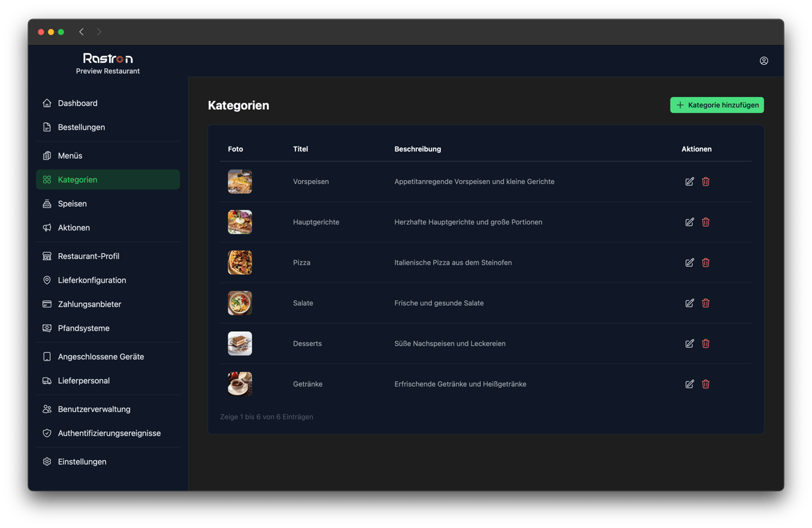Open the user profile icon in header
Viewport: 812px width, 528px height.
(764, 61)
